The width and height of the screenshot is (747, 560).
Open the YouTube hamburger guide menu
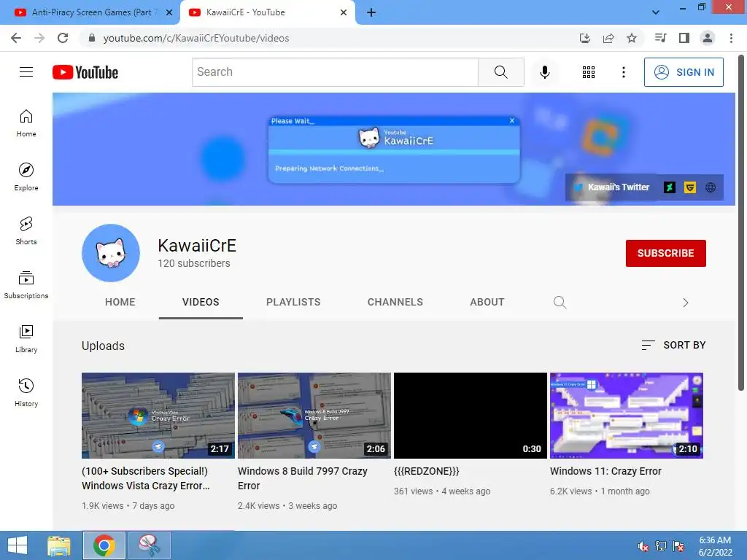(26, 72)
